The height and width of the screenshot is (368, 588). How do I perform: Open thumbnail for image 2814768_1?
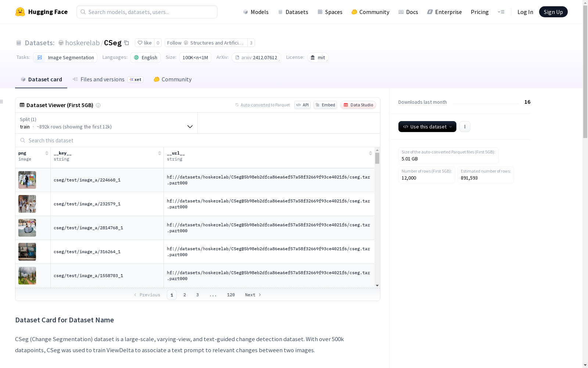click(27, 228)
